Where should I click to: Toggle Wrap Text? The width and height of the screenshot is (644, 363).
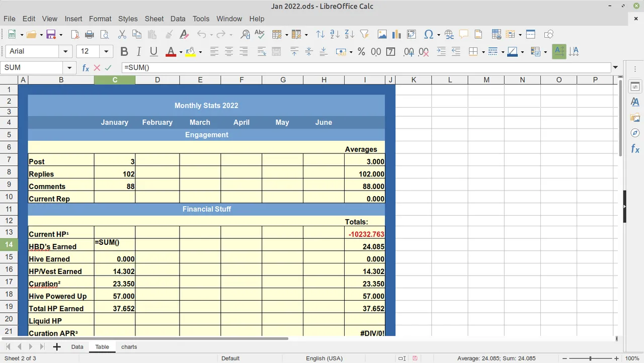point(262,51)
